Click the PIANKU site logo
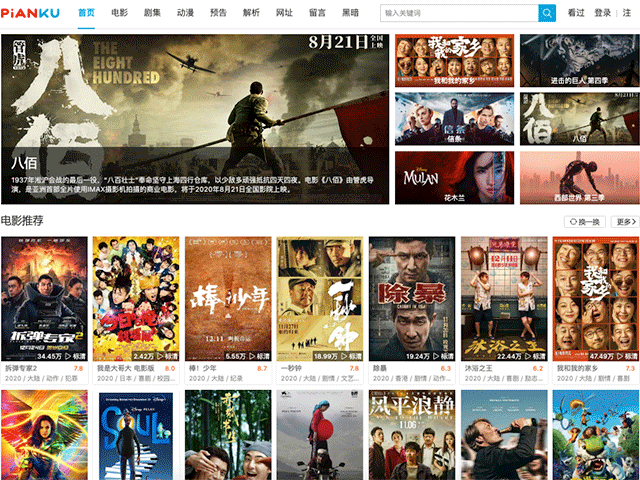This screenshot has width=640, height=480. coord(30,13)
